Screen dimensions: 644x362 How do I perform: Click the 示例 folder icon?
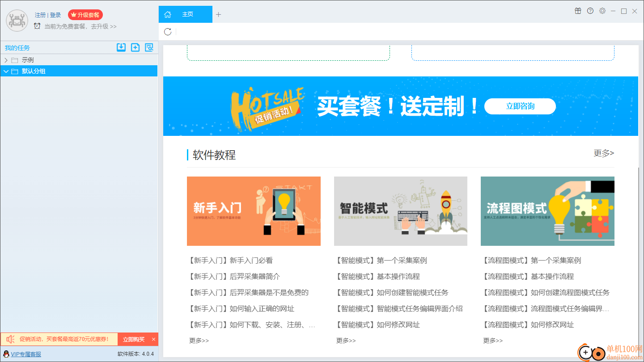point(15,60)
